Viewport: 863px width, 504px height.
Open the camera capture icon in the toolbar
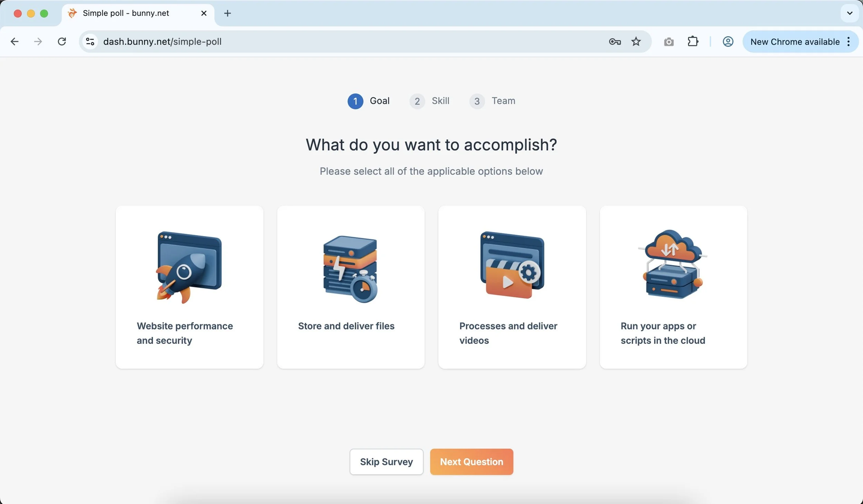click(x=668, y=41)
